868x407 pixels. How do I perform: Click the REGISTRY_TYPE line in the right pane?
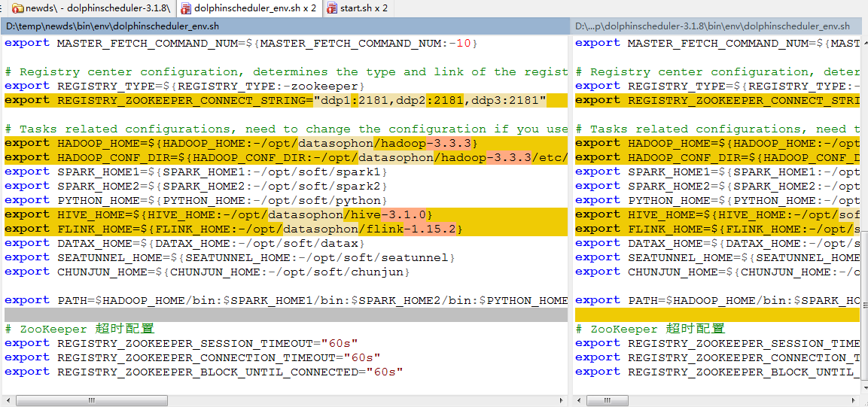tap(719, 87)
